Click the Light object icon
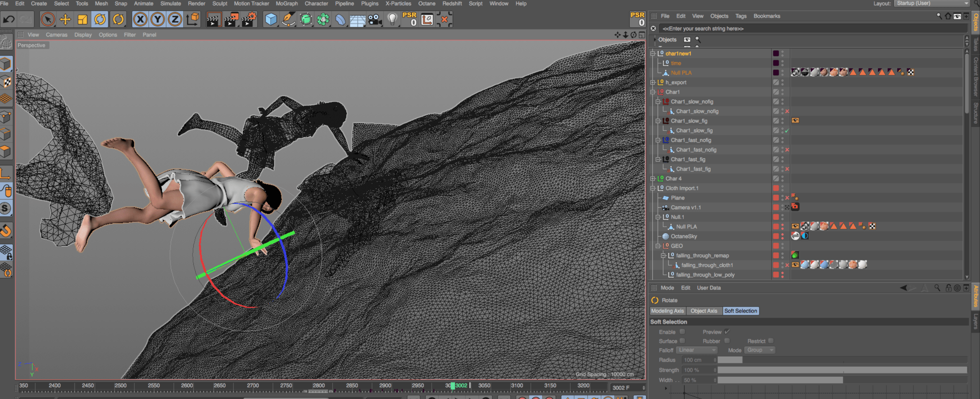 (x=392, y=19)
